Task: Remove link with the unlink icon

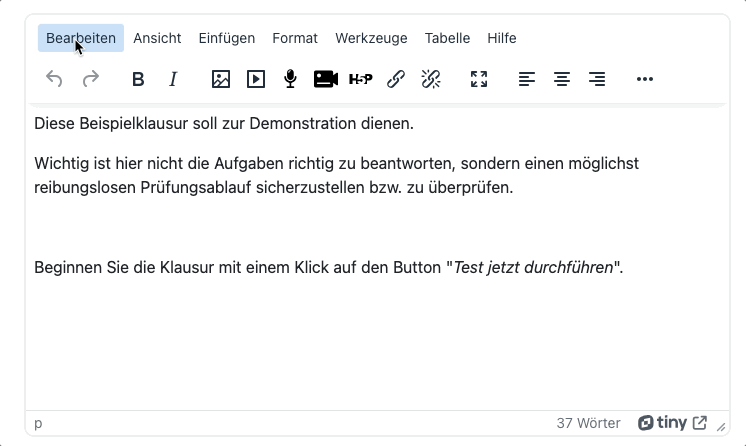Action: 431,79
